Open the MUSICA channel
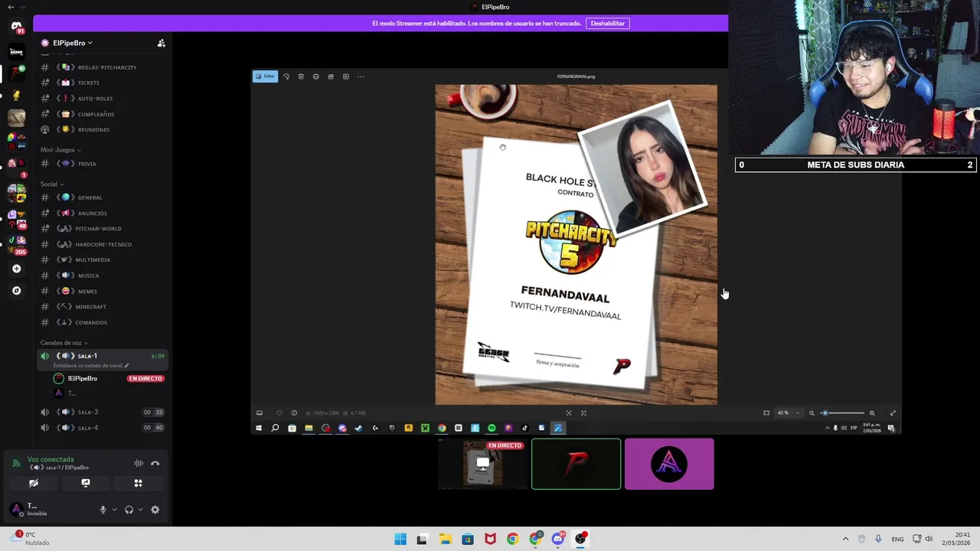The image size is (980, 551). click(x=103, y=275)
